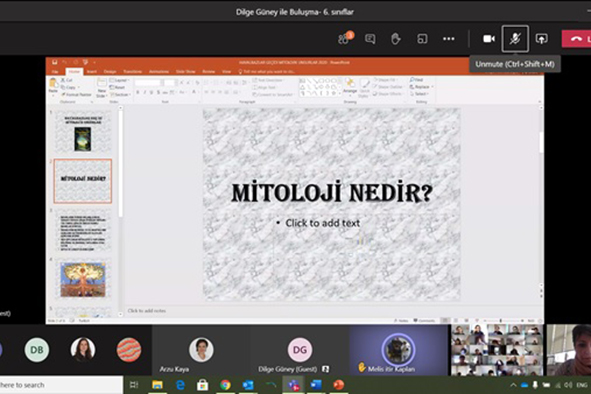Image resolution: width=591 pixels, height=394 pixels.
Task: Open breakout rooms icon in toolbar
Action: click(x=422, y=39)
